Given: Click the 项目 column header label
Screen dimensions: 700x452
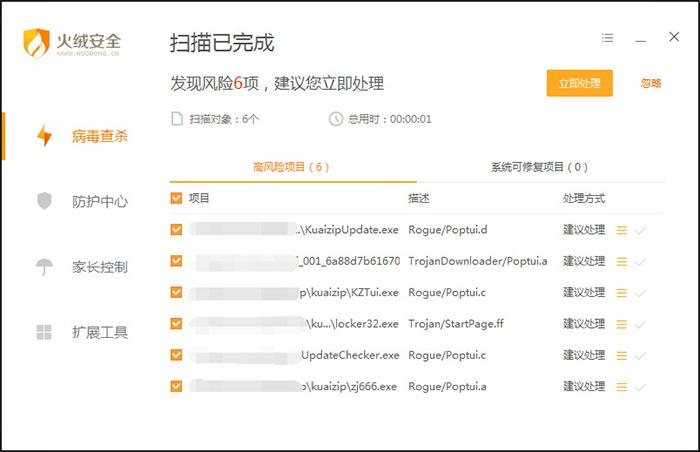Looking at the screenshot, I should pyautogui.click(x=199, y=198).
